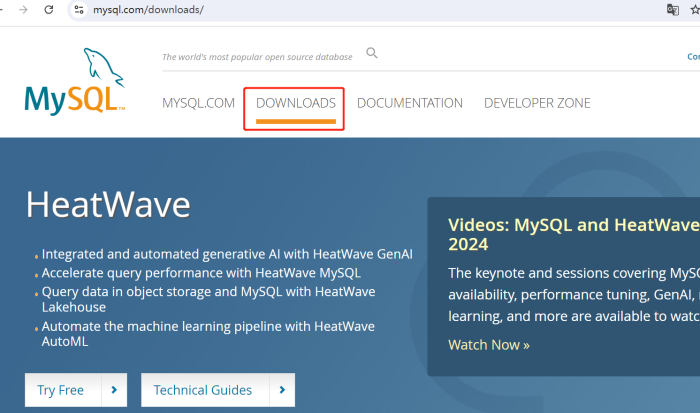Image resolution: width=700 pixels, height=413 pixels.
Task: Select the DOWNLOADS navigation tab
Action: pos(295,103)
